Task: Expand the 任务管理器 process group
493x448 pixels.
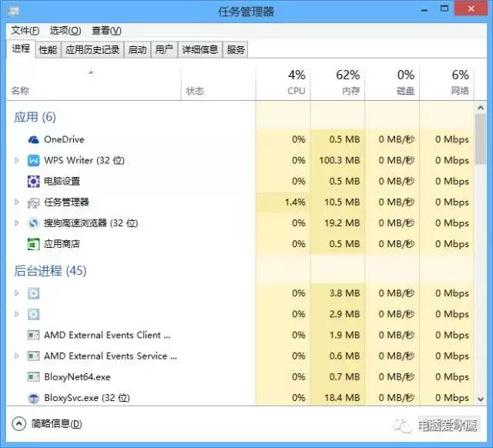Action: [x=17, y=202]
